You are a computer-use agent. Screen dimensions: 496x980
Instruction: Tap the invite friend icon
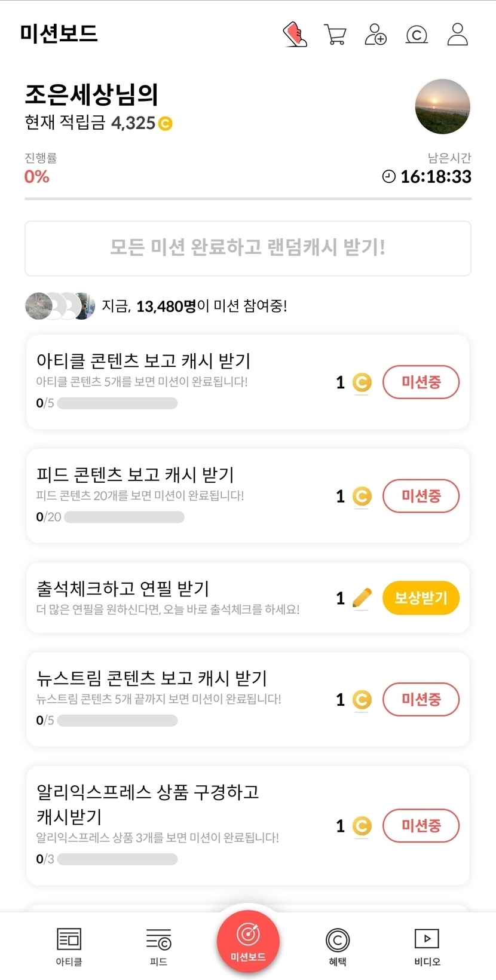376,34
